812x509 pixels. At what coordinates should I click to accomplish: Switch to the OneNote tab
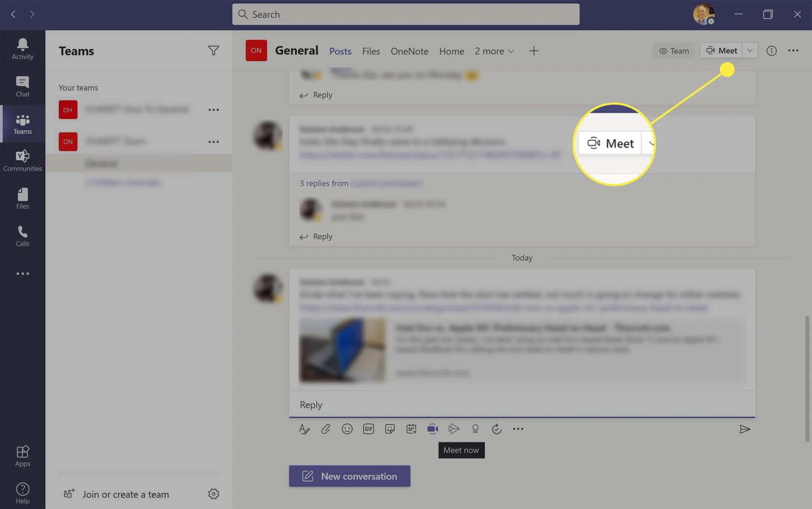(x=409, y=51)
